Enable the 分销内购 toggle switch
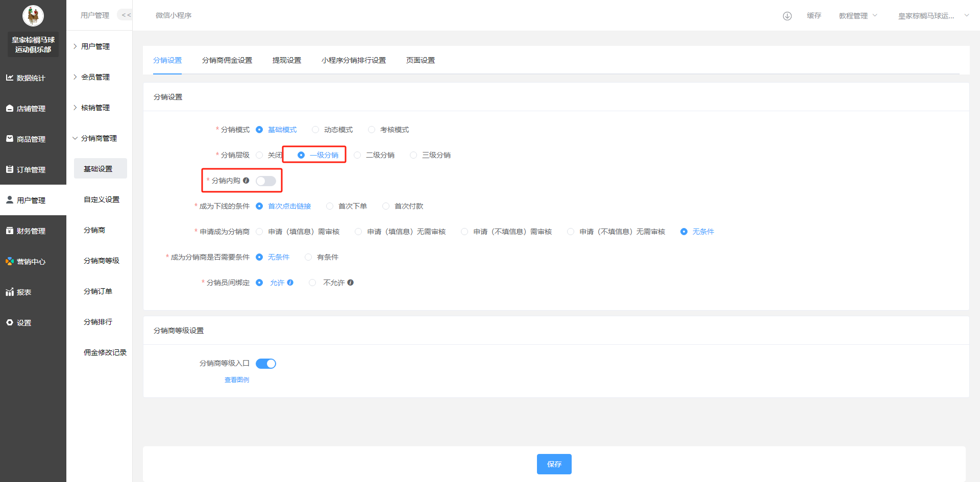The height and width of the screenshot is (482, 980). 265,181
